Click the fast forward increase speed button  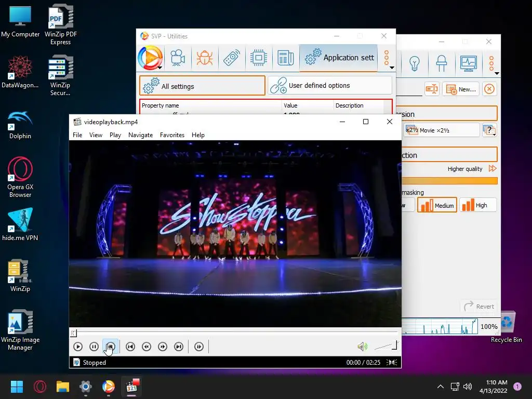tap(163, 347)
